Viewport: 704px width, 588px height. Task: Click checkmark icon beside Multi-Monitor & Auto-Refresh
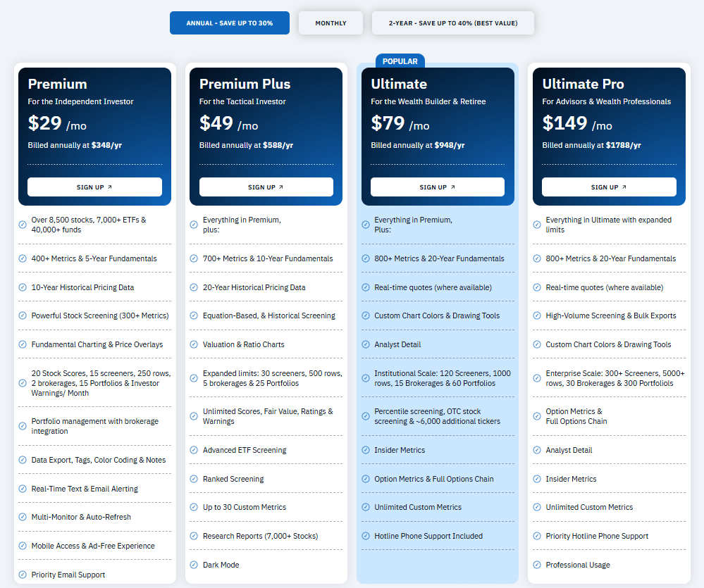pyautogui.click(x=23, y=517)
